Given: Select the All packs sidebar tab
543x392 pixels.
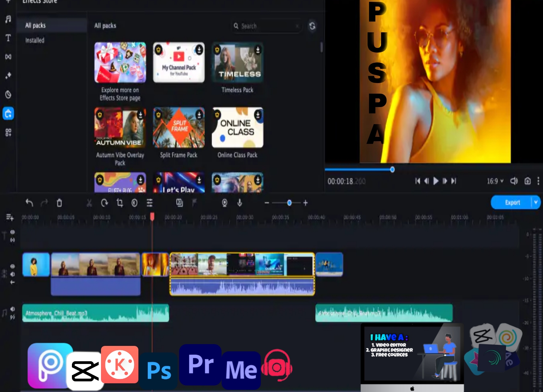Looking at the screenshot, I should (35, 25).
